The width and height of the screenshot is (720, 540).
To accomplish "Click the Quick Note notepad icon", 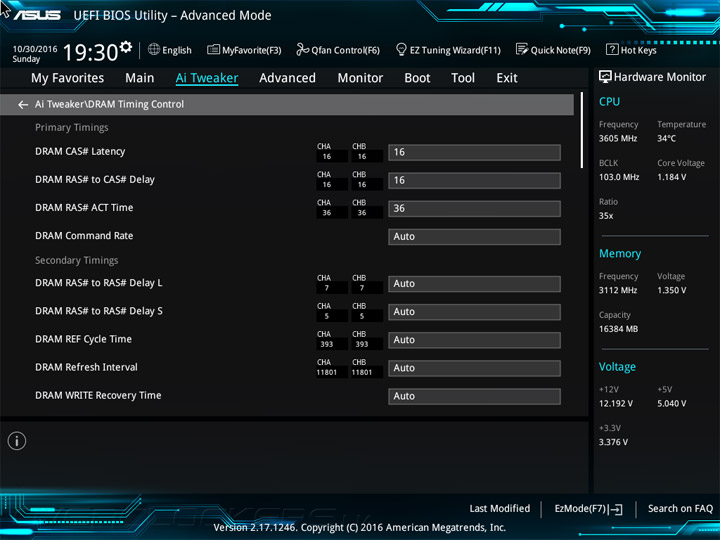I will (522, 49).
